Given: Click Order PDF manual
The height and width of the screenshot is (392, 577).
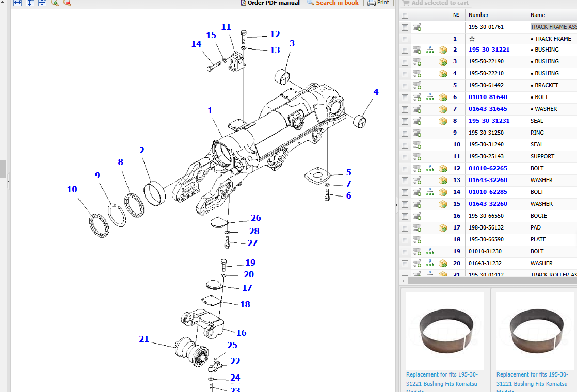Looking at the screenshot, I should (270, 3).
